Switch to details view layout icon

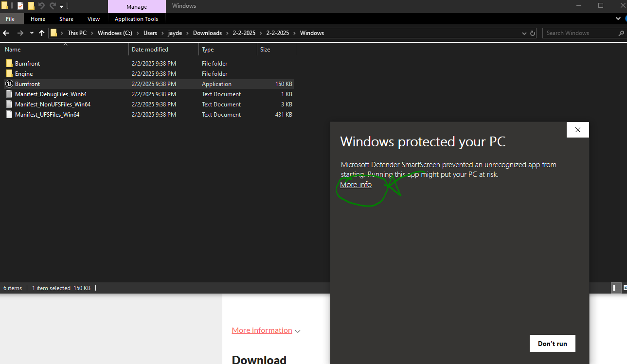[615, 288]
